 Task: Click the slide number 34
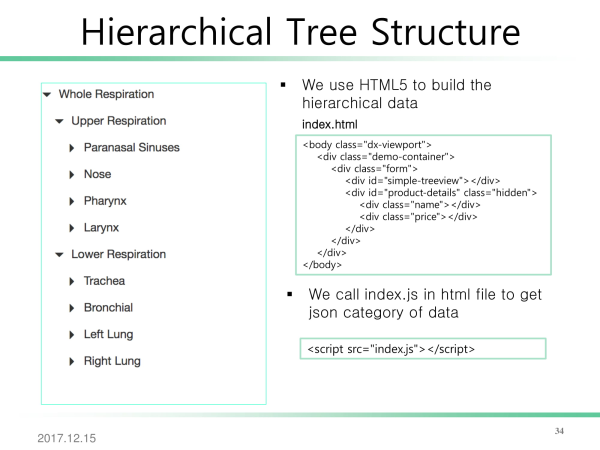(559, 431)
